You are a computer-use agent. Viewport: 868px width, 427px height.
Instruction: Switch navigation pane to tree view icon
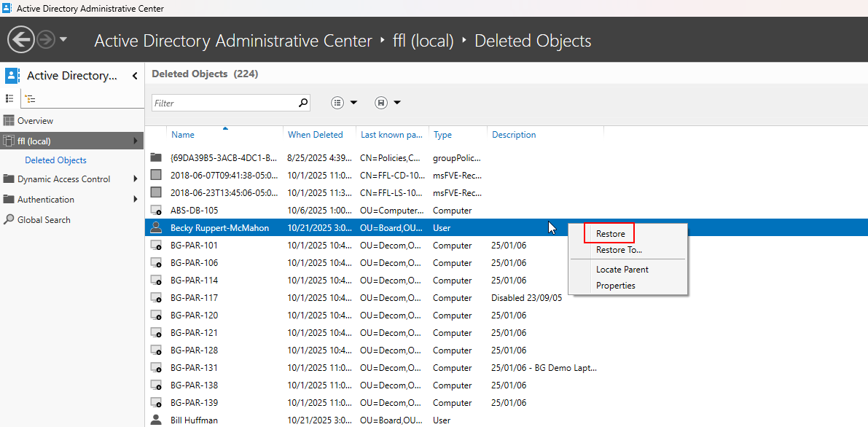click(31, 99)
